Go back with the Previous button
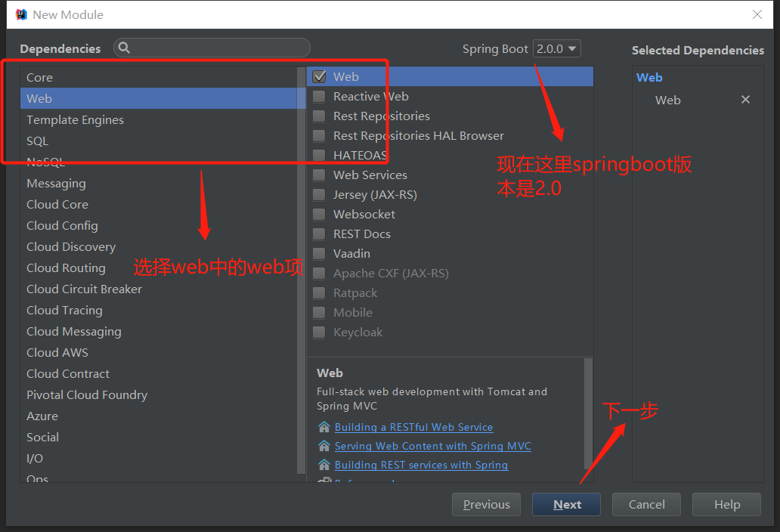The image size is (780, 532). coord(486,505)
